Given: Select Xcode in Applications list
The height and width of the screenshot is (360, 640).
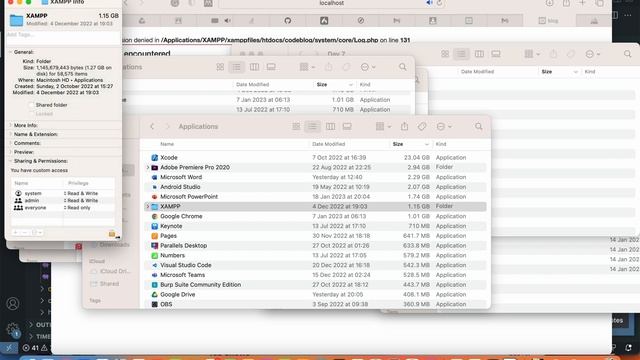Looking at the screenshot, I should click(x=316, y=158).
